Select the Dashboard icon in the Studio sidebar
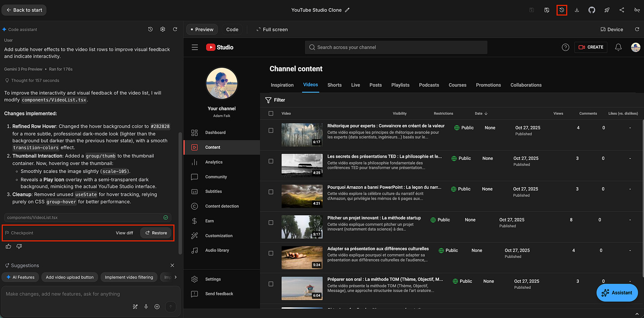Screen dimensions: 644x318 tap(195, 132)
